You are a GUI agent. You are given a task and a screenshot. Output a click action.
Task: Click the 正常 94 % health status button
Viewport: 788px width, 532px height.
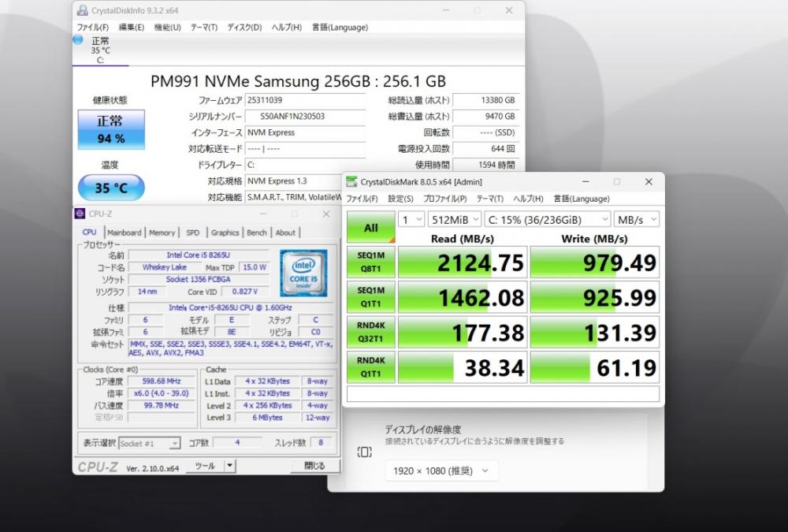(x=111, y=130)
